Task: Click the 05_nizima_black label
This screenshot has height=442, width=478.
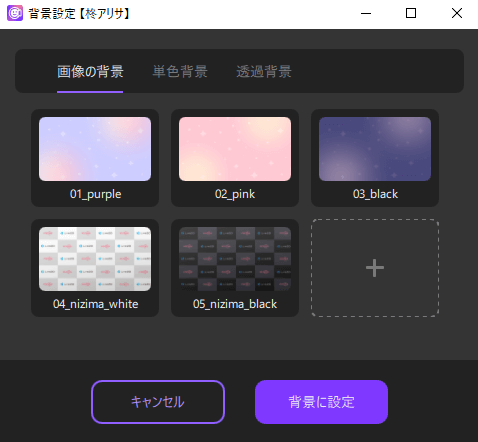Action: (235, 304)
